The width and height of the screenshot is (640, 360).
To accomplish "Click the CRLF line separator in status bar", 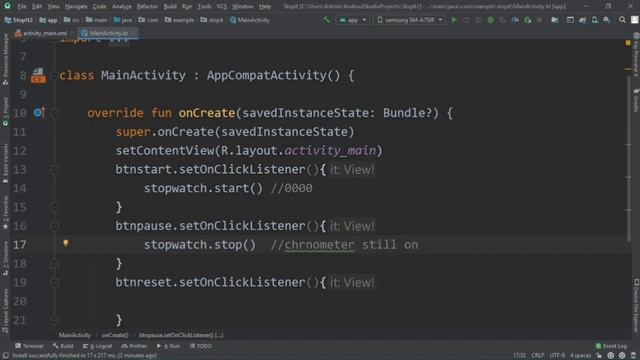I will pyautogui.click(x=538, y=356).
